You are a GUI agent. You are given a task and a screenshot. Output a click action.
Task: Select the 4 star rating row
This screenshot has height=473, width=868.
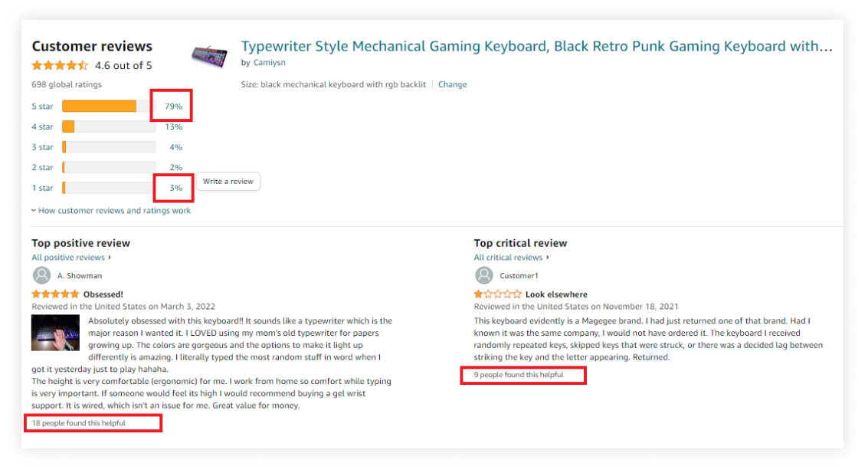(108, 126)
